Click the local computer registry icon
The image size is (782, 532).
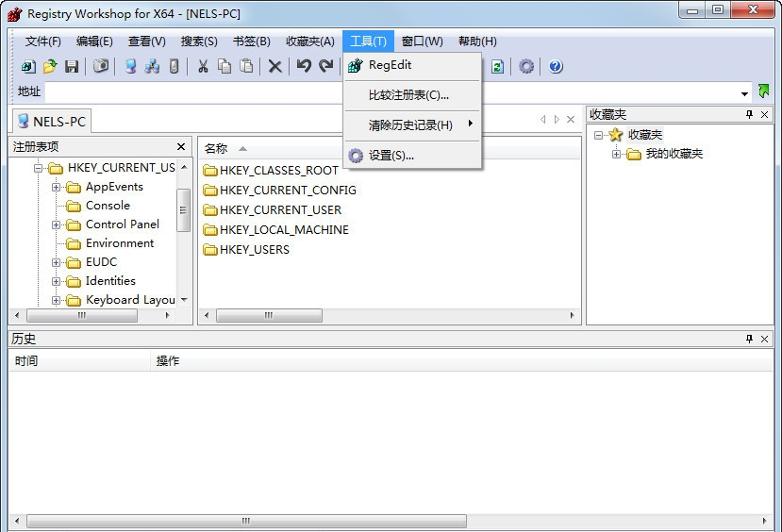131,66
